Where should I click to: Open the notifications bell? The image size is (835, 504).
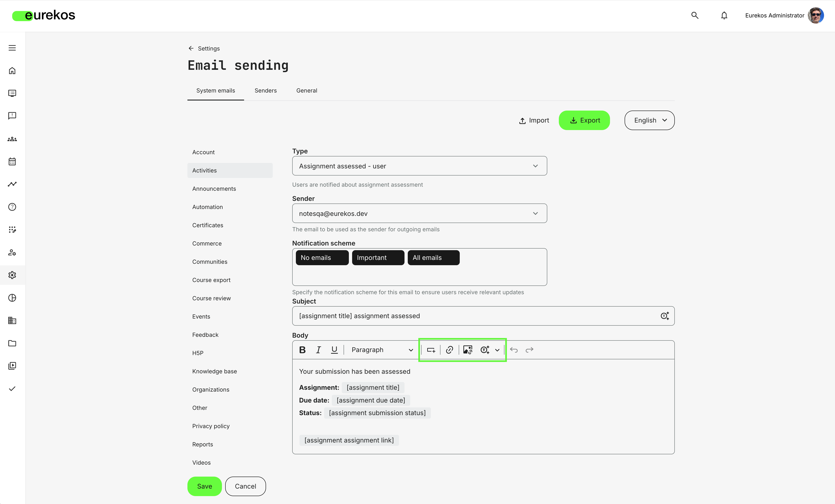coord(724,15)
